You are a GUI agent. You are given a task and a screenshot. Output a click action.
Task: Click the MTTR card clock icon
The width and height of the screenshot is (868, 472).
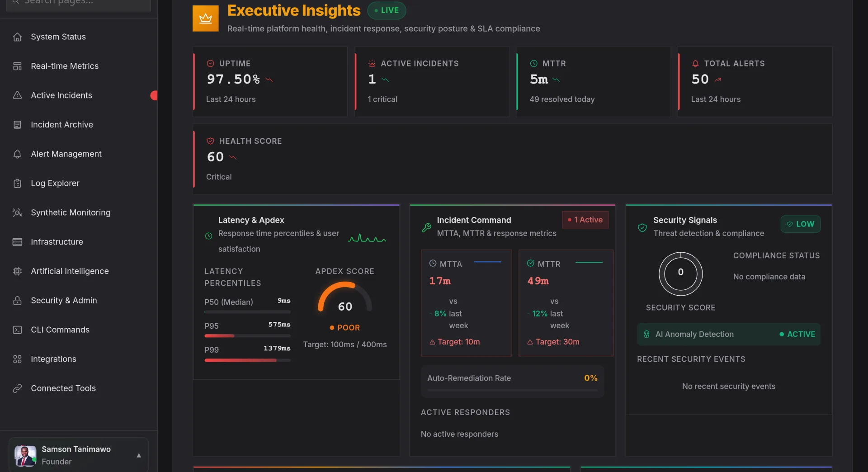(533, 64)
